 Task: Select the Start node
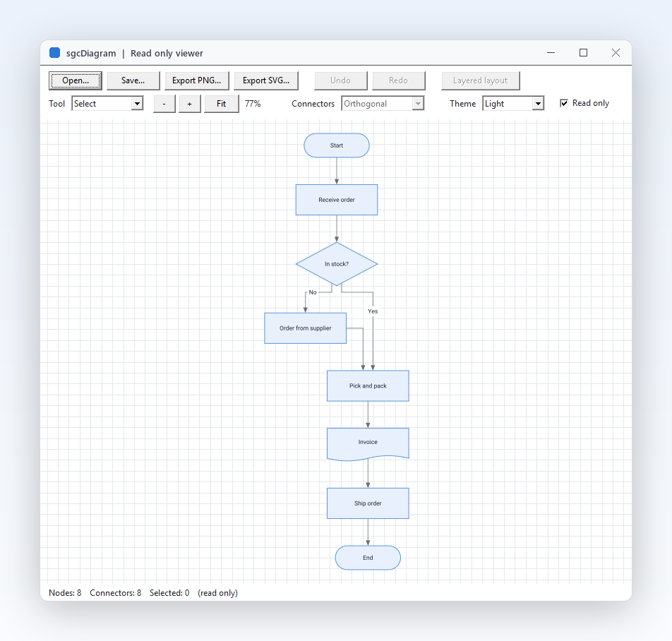pyautogui.click(x=337, y=145)
